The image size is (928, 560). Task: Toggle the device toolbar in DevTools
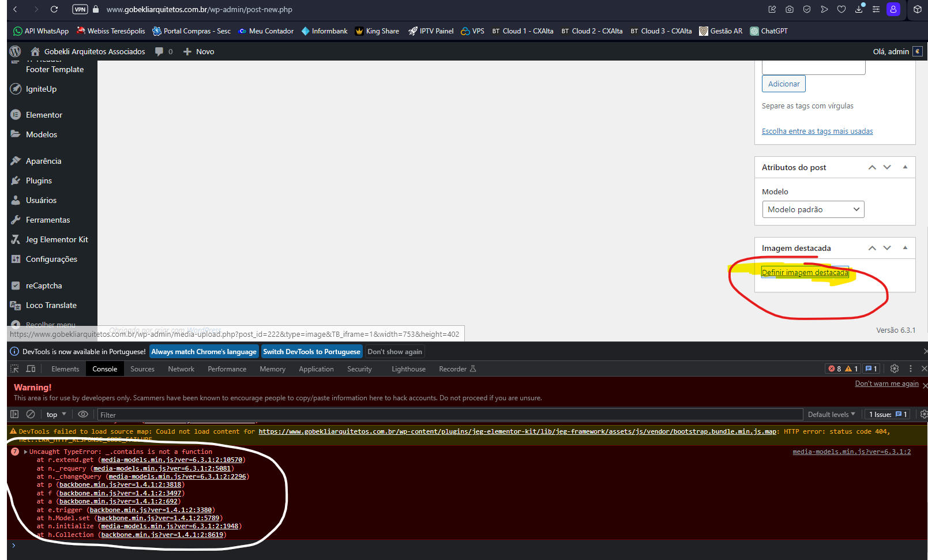pyautogui.click(x=31, y=369)
